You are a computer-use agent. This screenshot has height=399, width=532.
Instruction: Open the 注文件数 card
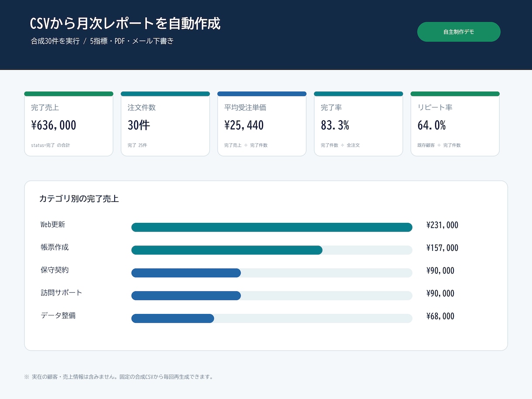165,124
